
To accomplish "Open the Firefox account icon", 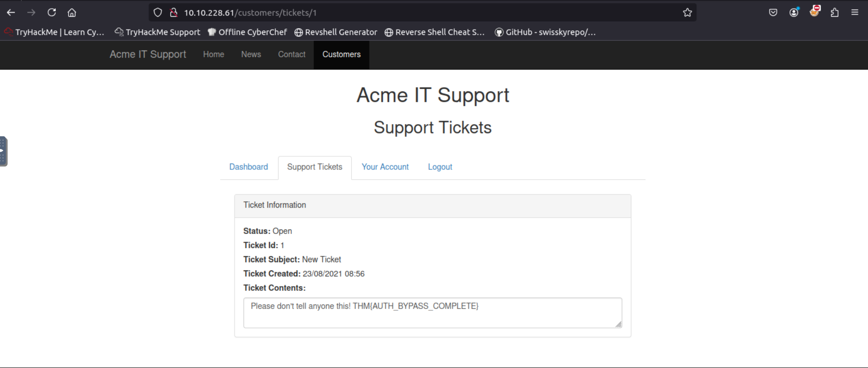I will point(794,13).
